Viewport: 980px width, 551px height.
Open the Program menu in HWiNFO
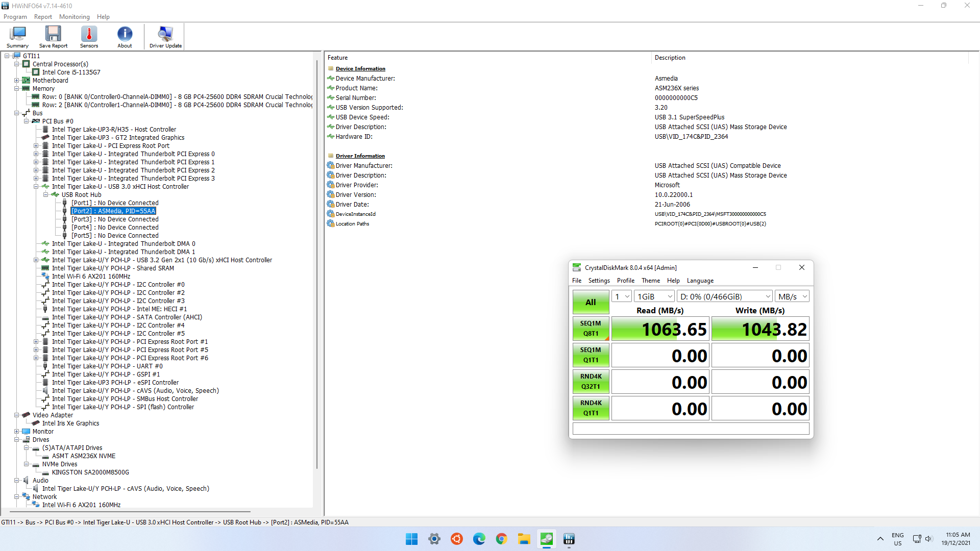[15, 17]
